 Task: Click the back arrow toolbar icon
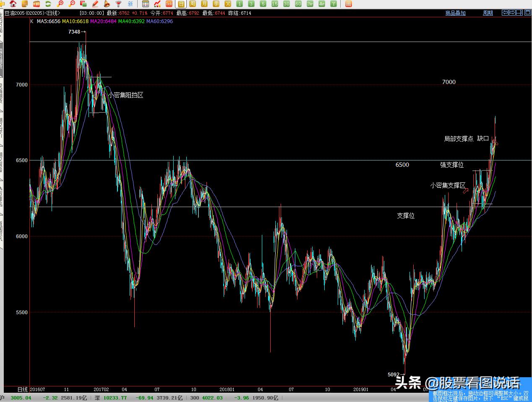point(3,4)
